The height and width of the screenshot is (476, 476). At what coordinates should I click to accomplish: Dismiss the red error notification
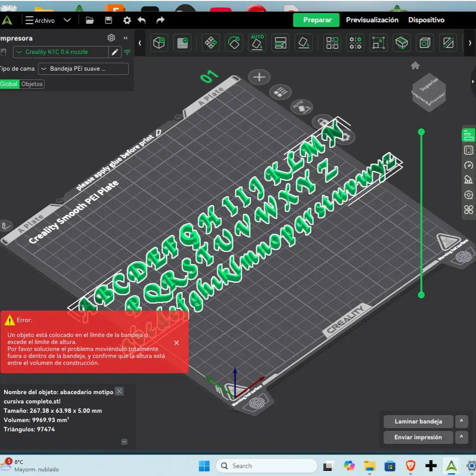[176, 343]
